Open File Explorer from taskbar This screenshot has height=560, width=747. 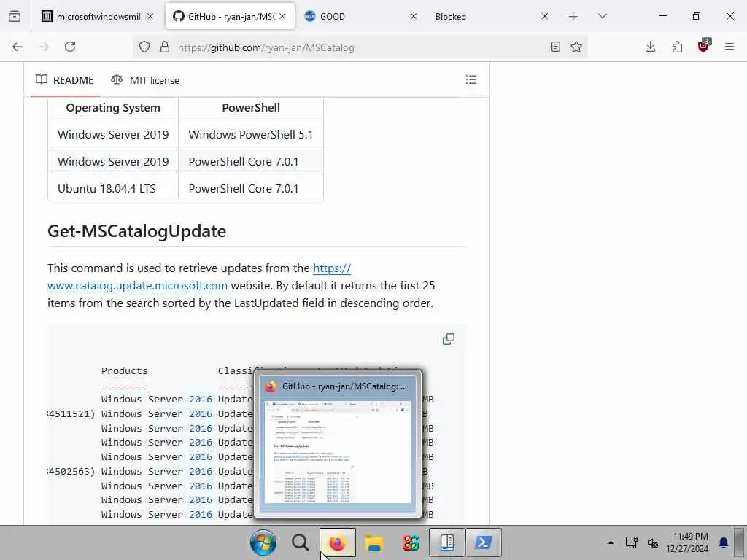pyautogui.click(x=374, y=542)
